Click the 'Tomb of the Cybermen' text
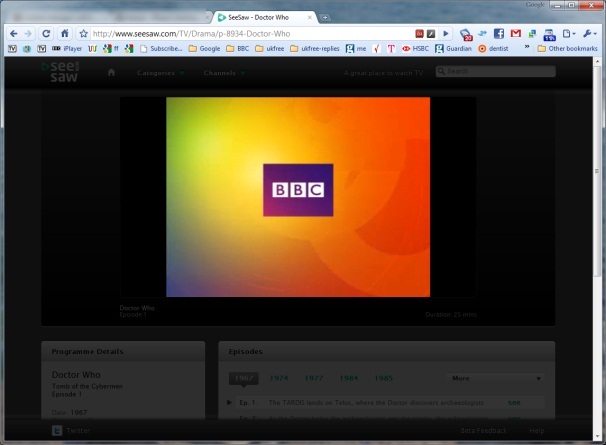 pyautogui.click(x=87, y=386)
